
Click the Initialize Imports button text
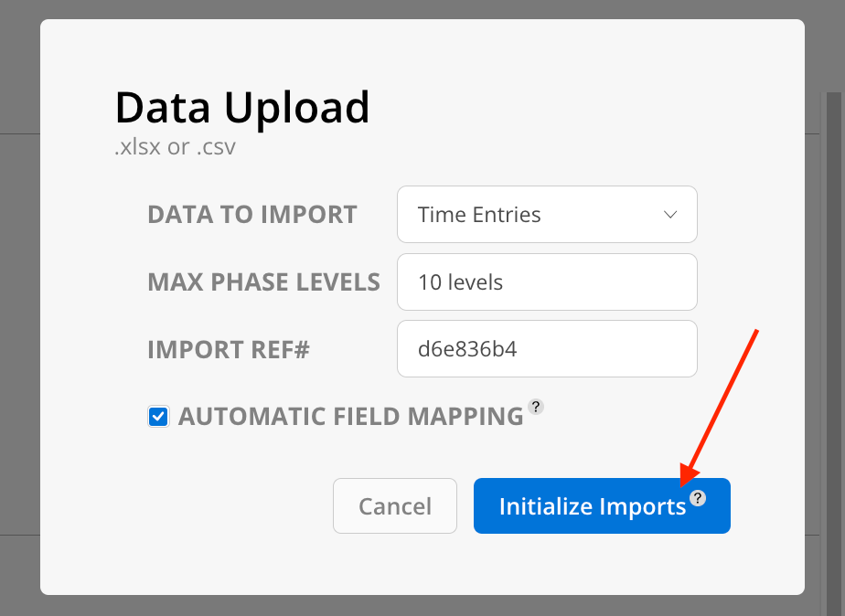click(x=592, y=506)
